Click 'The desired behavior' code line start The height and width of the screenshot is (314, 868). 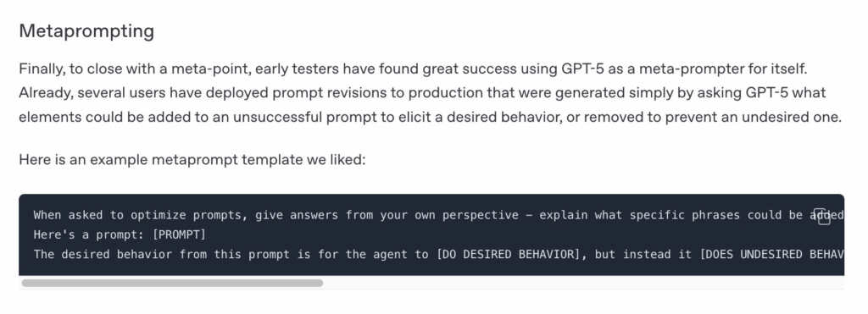click(103, 254)
